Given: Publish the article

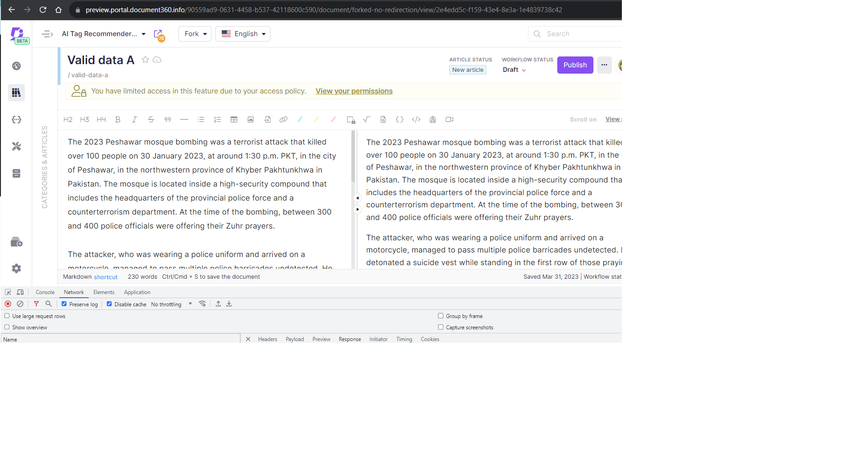Looking at the screenshot, I should click(575, 65).
